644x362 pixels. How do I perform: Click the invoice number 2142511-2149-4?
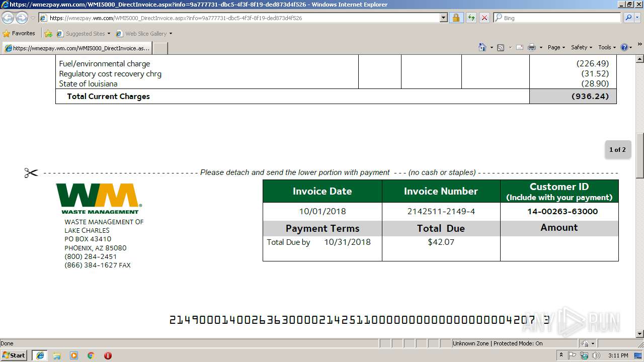click(x=441, y=211)
